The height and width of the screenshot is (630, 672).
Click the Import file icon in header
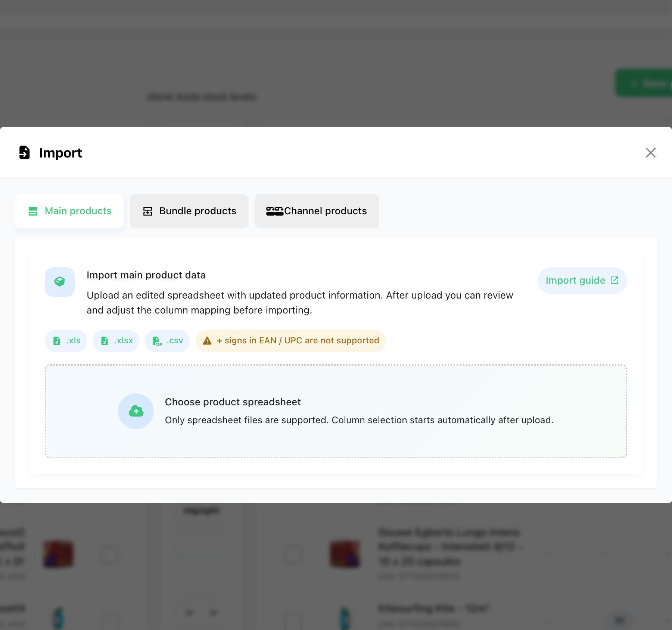[24, 152]
